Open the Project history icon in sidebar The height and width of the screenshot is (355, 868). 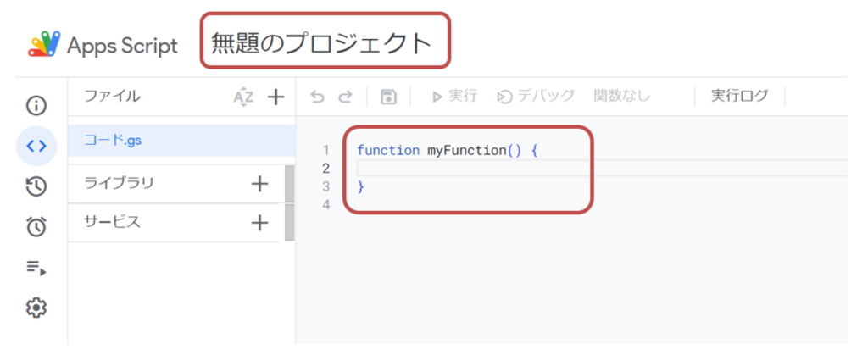coord(36,186)
